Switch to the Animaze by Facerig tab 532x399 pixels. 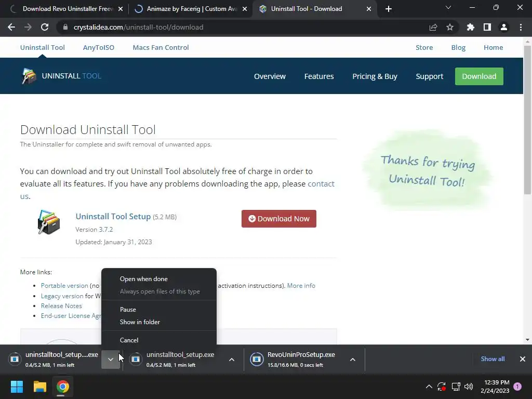[x=190, y=9]
